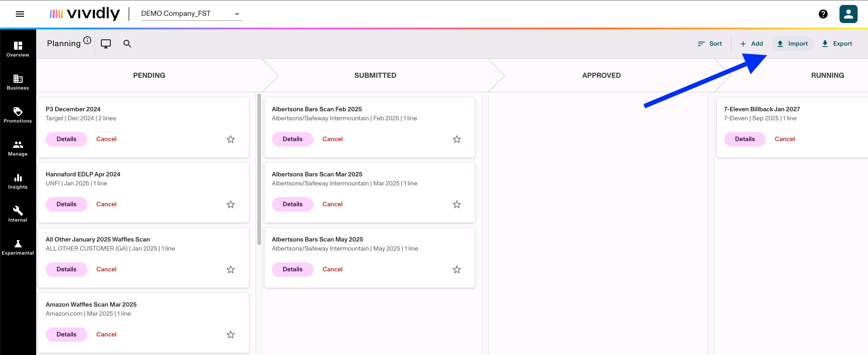The width and height of the screenshot is (868, 355).
Task: Click 'UNFI | Jan 2025 | 1 line' subtitle
Action: (x=76, y=184)
